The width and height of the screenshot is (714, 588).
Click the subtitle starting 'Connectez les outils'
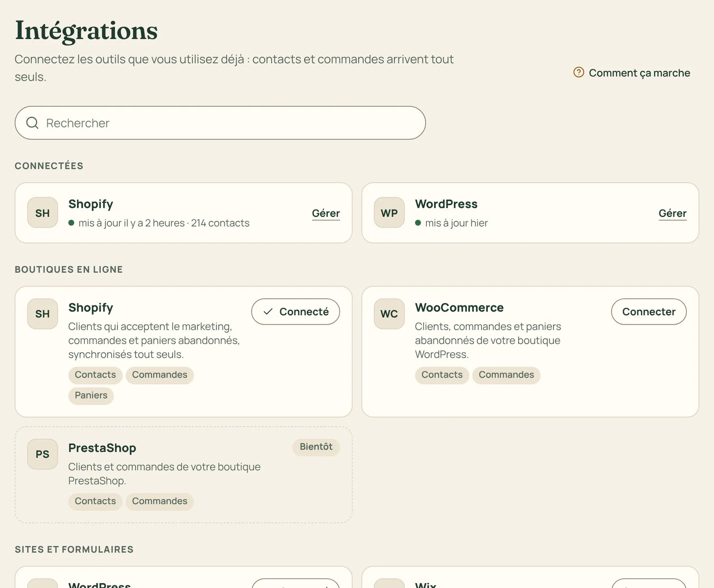[x=234, y=68]
